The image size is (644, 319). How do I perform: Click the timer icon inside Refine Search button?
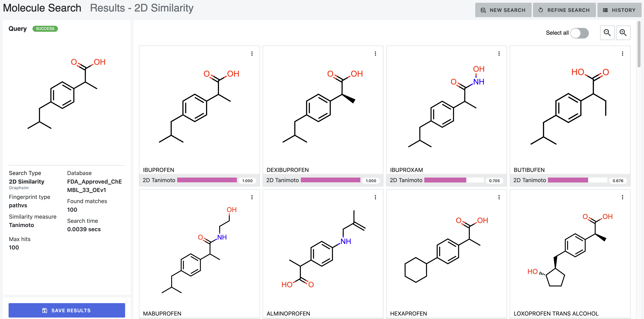coord(540,10)
